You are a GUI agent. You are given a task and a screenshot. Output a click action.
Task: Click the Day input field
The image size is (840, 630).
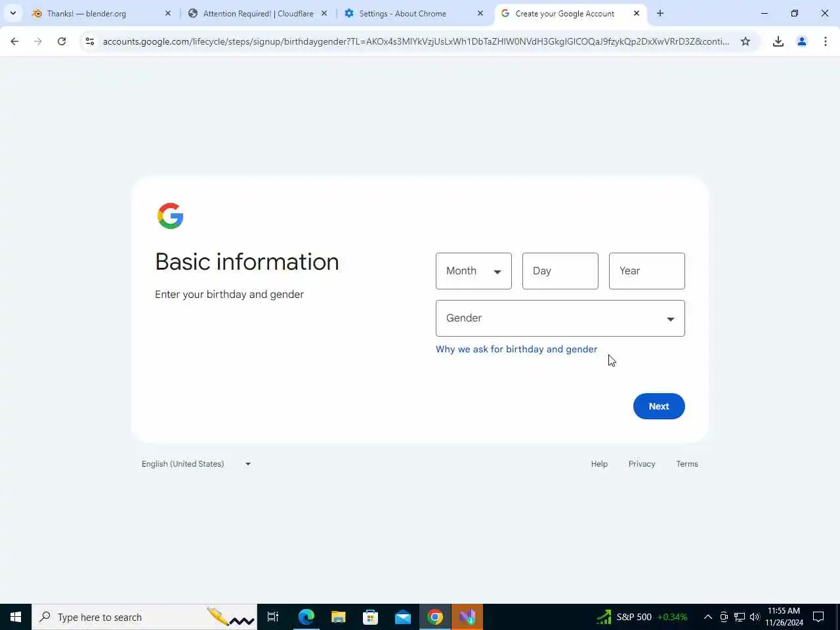coord(560,271)
